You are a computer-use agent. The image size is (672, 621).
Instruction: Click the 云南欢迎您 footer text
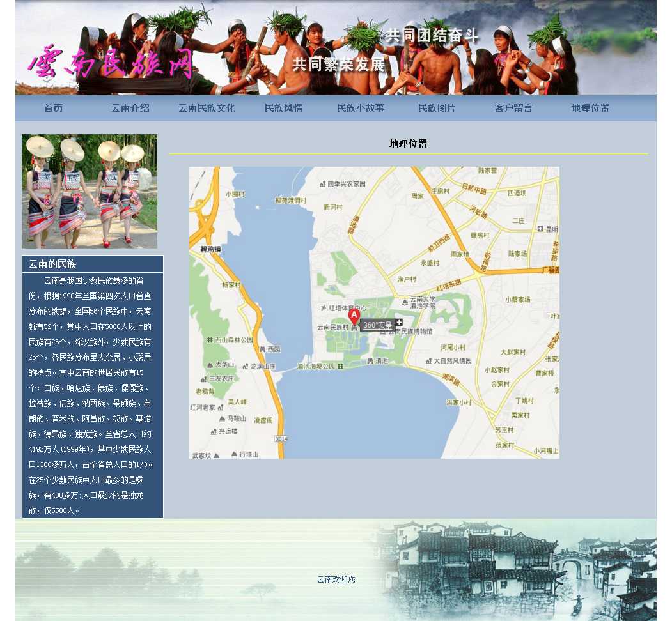(x=336, y=579)
